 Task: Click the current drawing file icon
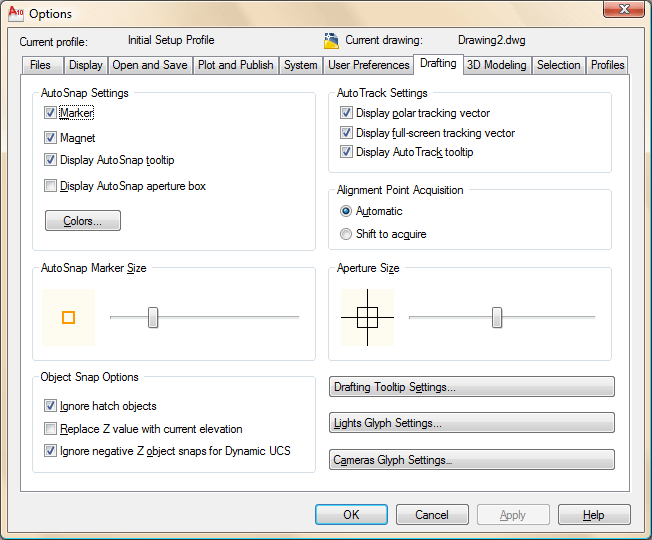tap(331, 40)
